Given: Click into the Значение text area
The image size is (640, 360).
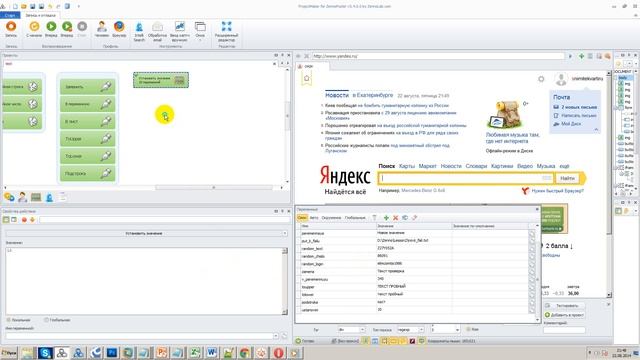Looking at the screenshot, I should point(144,280).
